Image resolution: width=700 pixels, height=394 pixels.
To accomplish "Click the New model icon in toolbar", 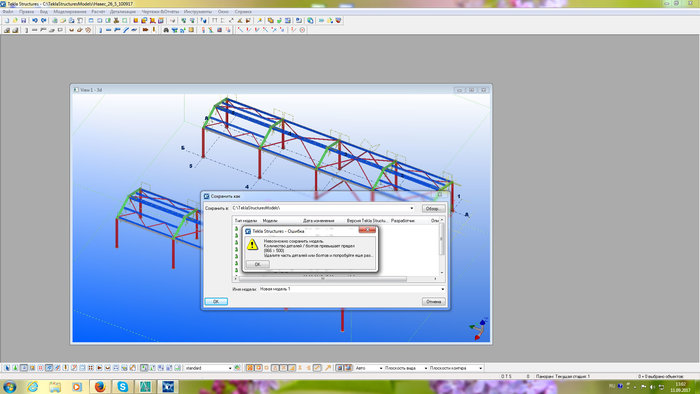I will point(7,21).
